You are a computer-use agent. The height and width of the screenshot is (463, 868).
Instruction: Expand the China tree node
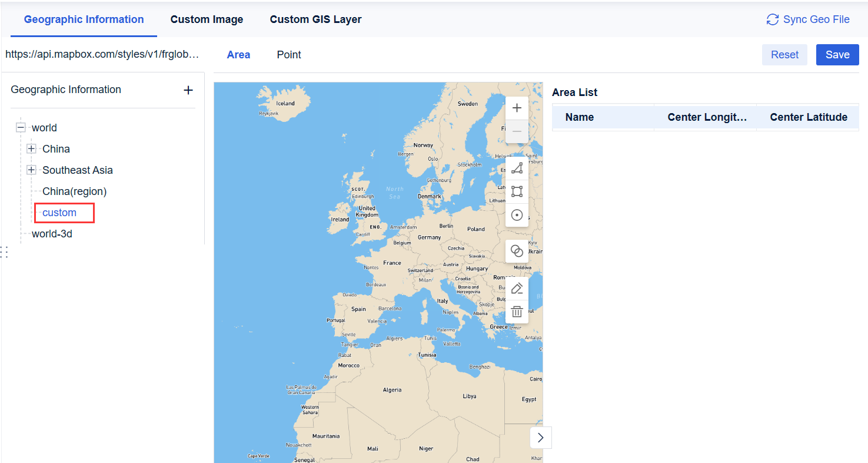coord(31,148)
